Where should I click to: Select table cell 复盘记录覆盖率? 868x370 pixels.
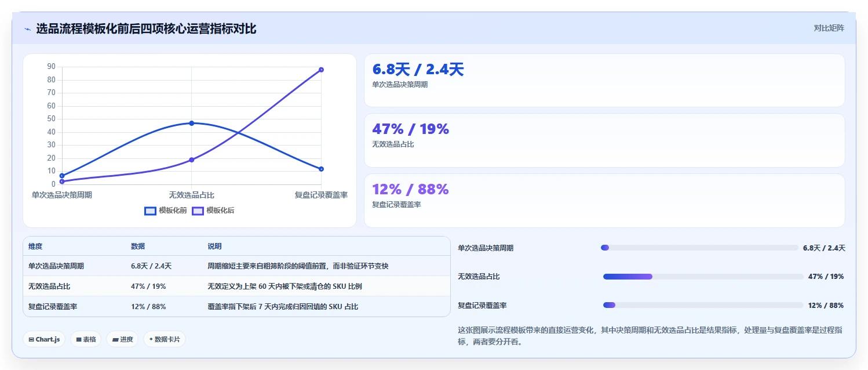click(x=53, y=306)
